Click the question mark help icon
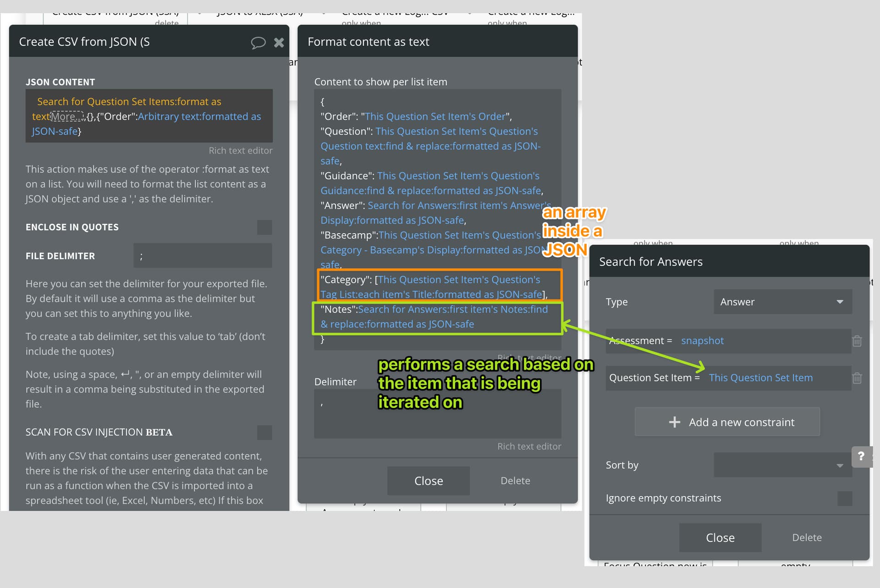The image size is (880, 588). (861, 456)
